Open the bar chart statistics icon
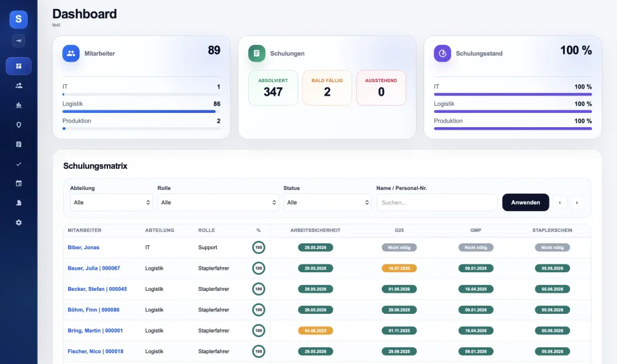Screen dimensions: 617x364 pos(19,105)
